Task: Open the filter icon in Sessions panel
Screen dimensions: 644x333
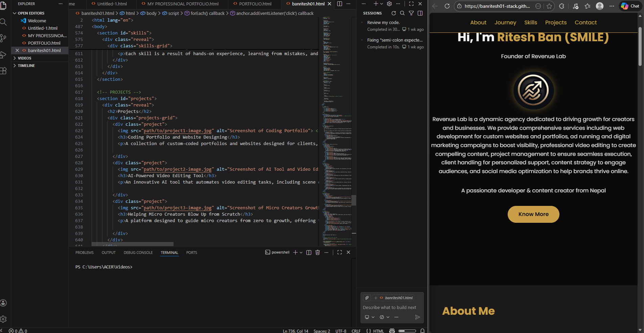Action: (411, 13)
